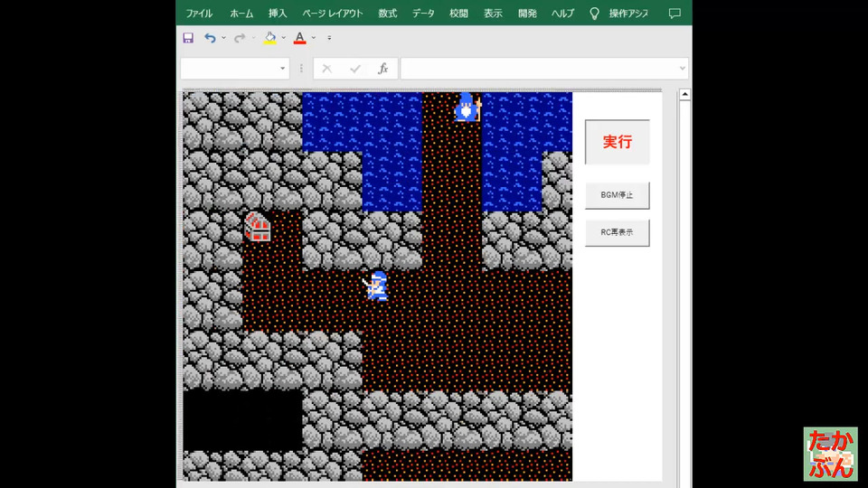The height and width of the screenshot is (488, 868).
Task: Save the workbook with the floppy icon
Action: click(x=188, y=38)
